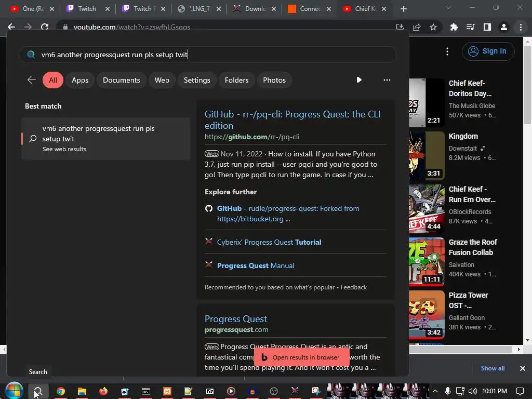Select the Folders search filter

pos(236,80)
